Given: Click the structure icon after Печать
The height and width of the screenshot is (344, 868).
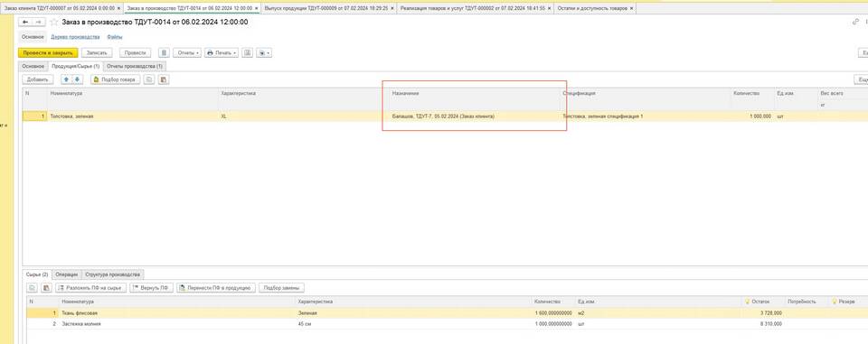Looking at the screenshot, I should click(248, 52).
